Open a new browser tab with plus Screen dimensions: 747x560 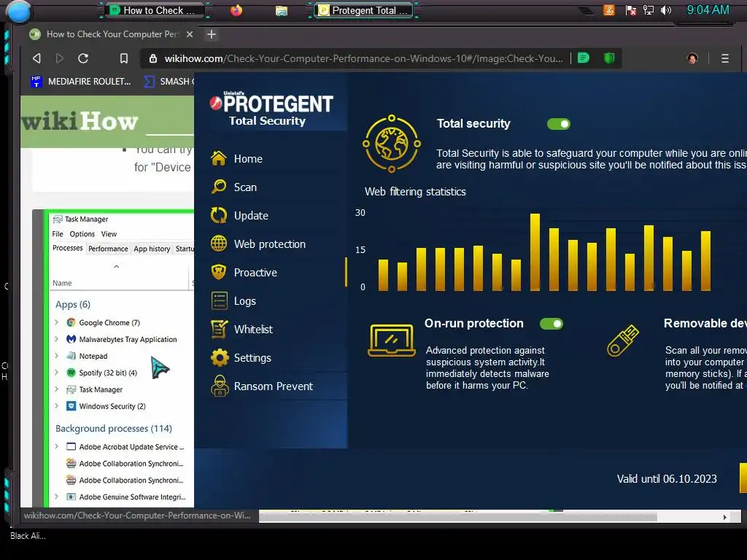tap(212, 34)
